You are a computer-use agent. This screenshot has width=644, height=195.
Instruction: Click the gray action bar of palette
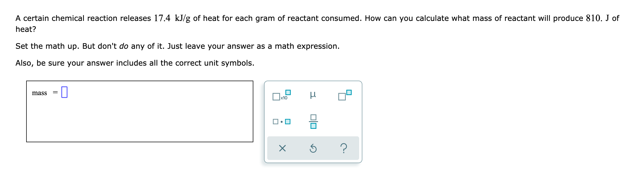click(x=313, y=148)
